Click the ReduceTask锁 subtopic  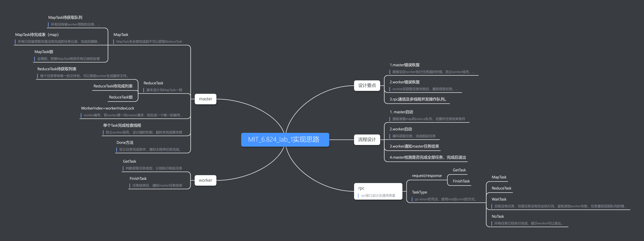coord(121,97)
